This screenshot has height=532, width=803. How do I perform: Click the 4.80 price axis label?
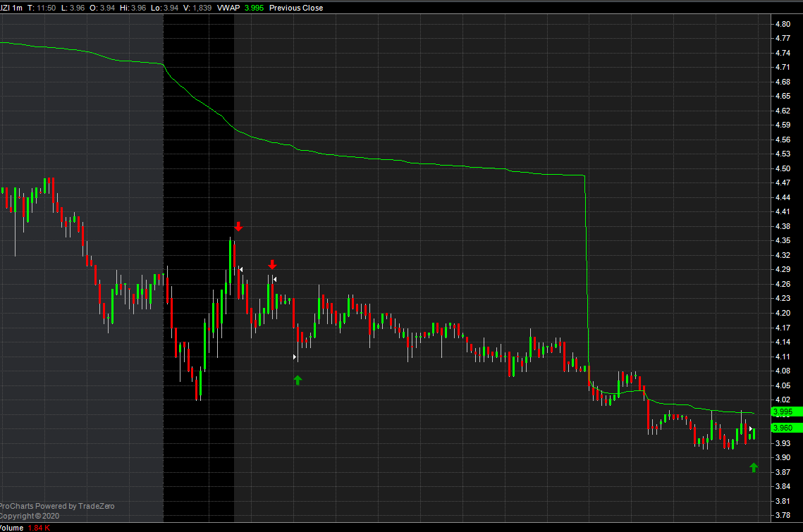tap(783, 24)
